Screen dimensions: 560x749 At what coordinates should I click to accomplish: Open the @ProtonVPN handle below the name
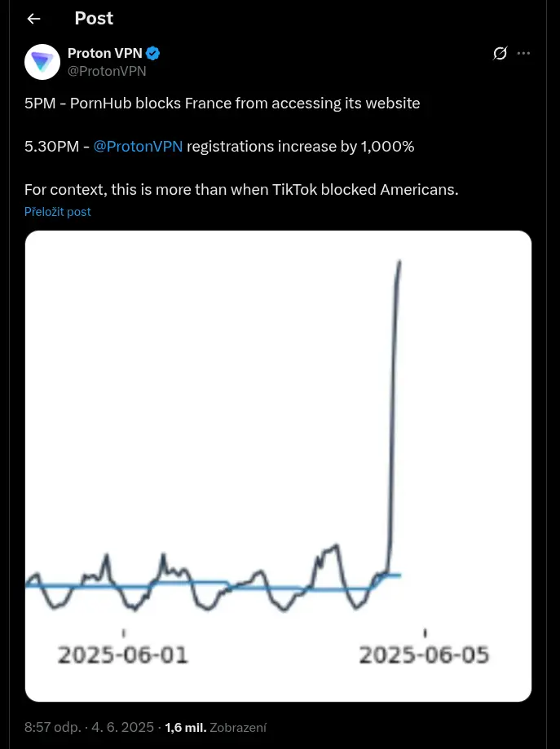pyautogui.click(x=107, y=71)
